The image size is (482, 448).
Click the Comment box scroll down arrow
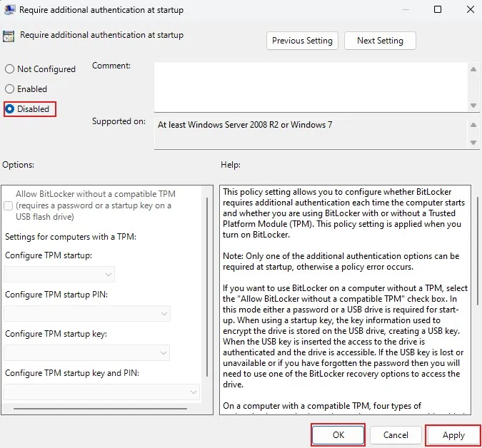click(x=473, y=106)
